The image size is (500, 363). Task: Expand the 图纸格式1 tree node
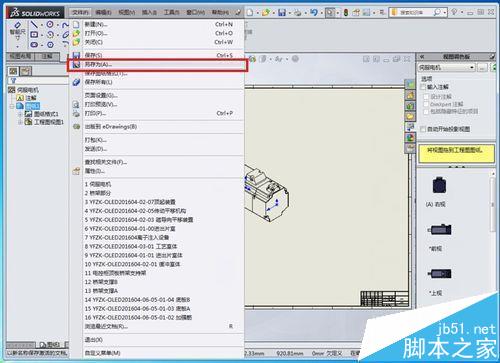click(20, 114)
